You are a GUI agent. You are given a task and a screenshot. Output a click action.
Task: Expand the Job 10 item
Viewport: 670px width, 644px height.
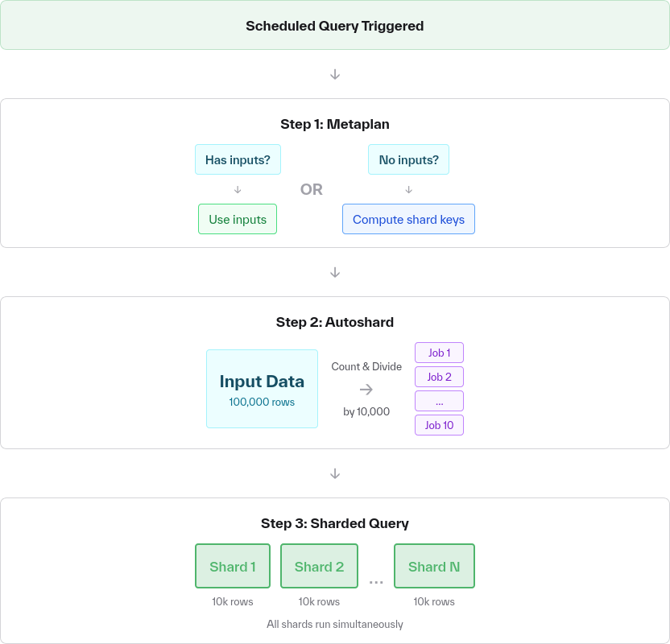click(x=439, y=425)
